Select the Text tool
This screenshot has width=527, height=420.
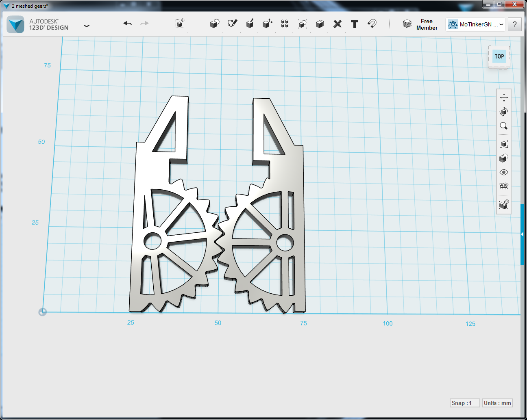pos(354,24)
